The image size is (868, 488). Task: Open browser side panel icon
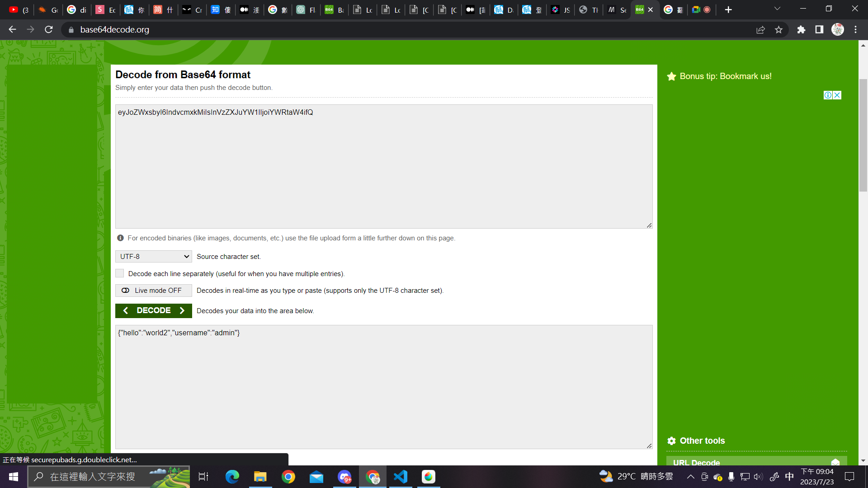tap(819, 29)
